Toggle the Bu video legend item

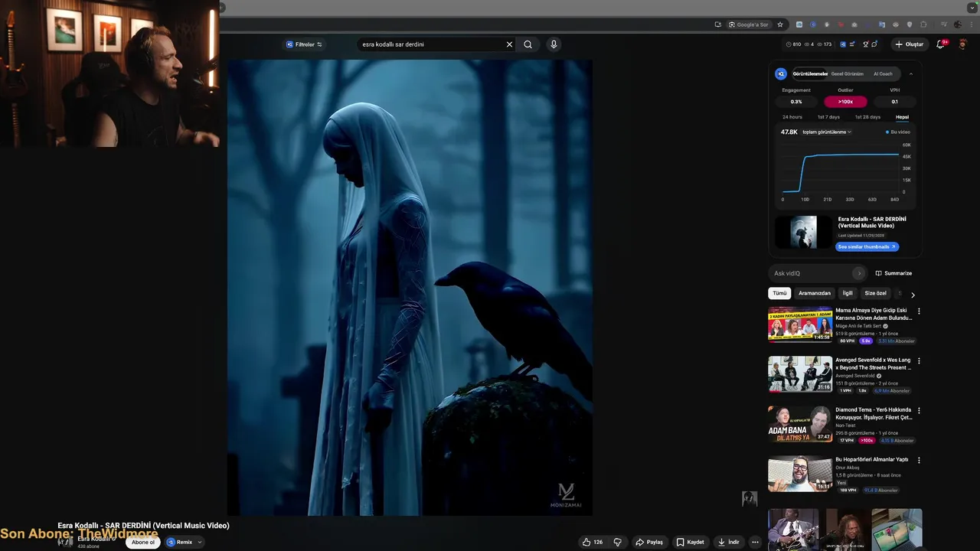[897, 132]
